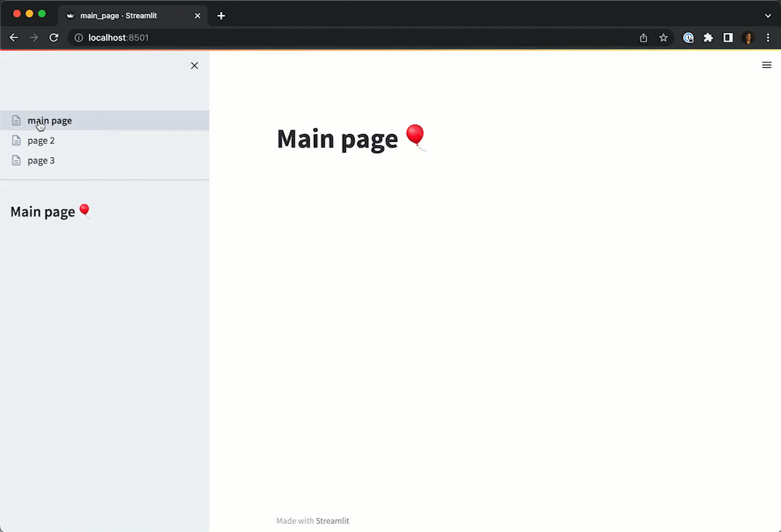Click the Streamlit link in footer
781x532 pixels.
coord(332,521)
